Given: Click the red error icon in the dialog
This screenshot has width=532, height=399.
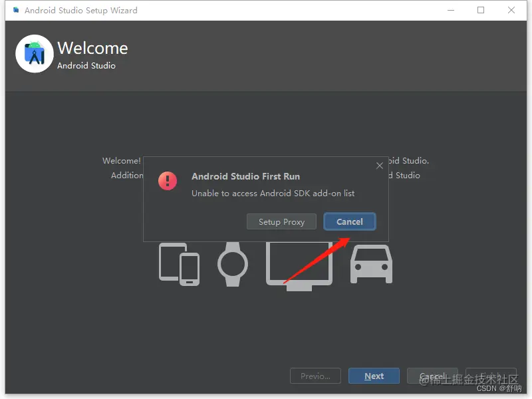Looking at the screenshot, I should [x=168, y=181].
